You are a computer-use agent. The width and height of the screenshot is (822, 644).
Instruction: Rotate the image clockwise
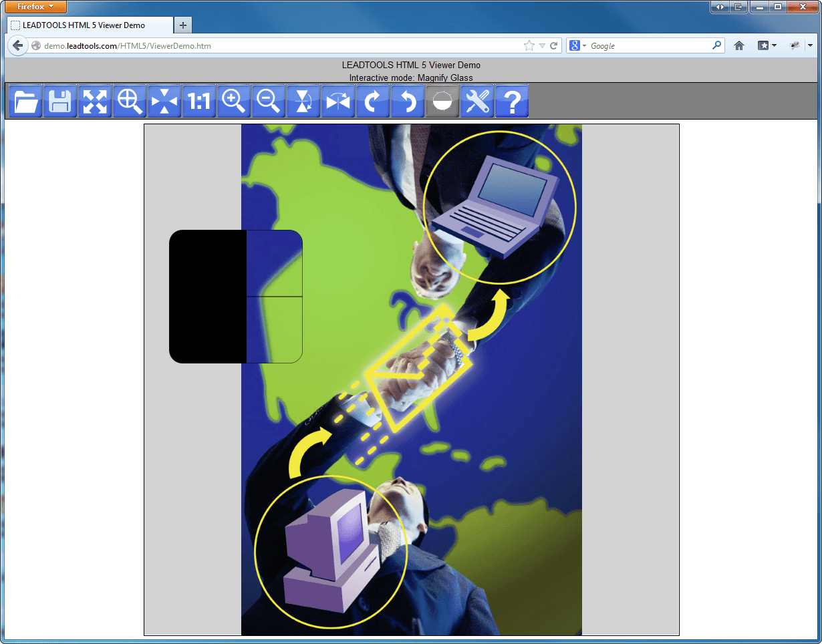[373, 102]
